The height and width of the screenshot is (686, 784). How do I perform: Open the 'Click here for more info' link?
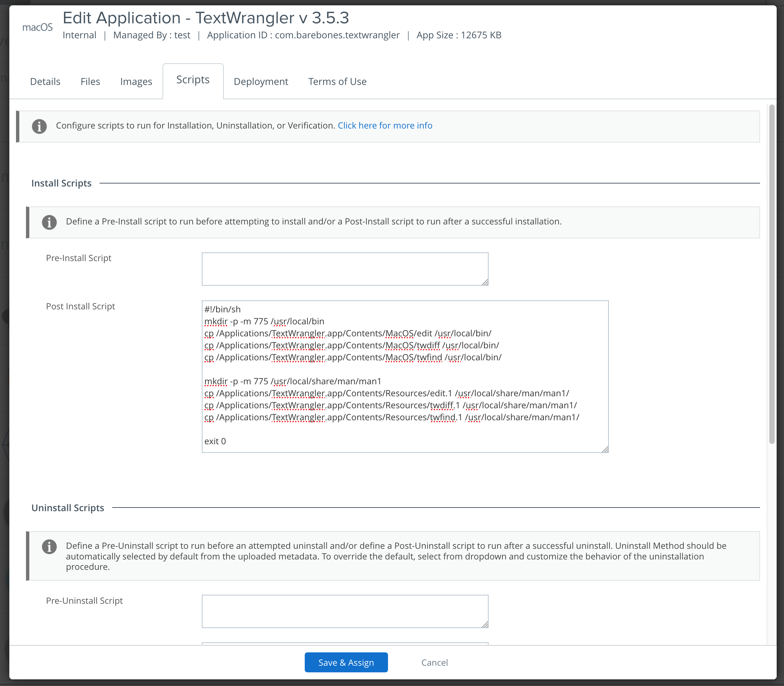click(385, 126)
